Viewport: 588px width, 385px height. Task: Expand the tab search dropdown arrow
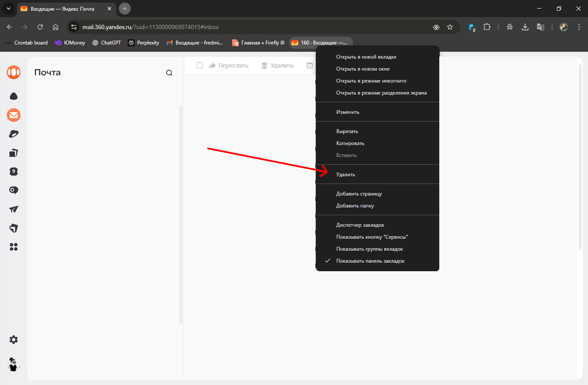click(9, 9)
